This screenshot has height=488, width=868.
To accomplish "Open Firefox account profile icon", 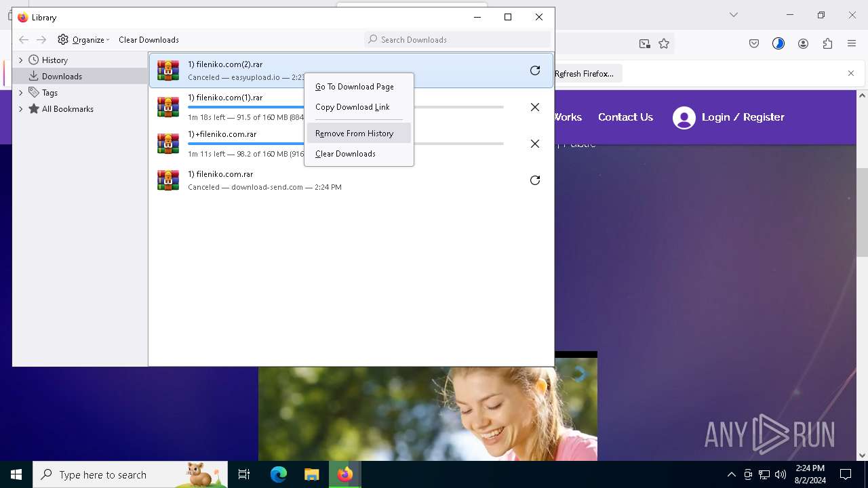I will coord(803,43).
